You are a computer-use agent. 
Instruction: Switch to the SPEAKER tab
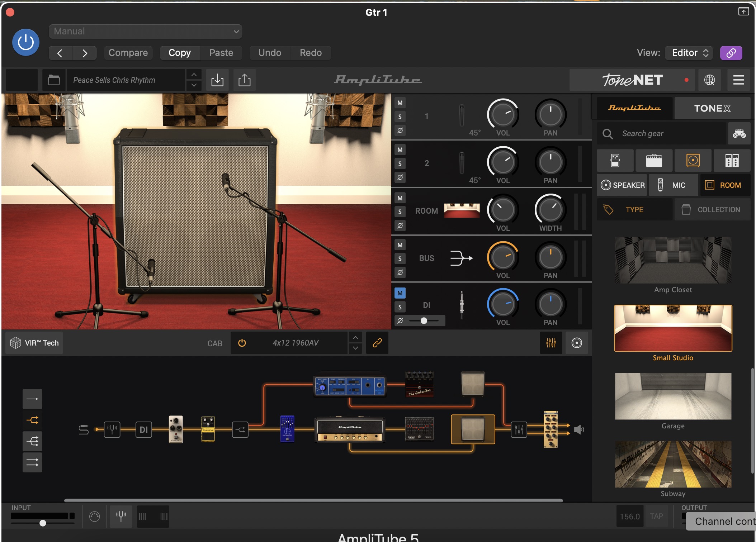coord(622,185)
